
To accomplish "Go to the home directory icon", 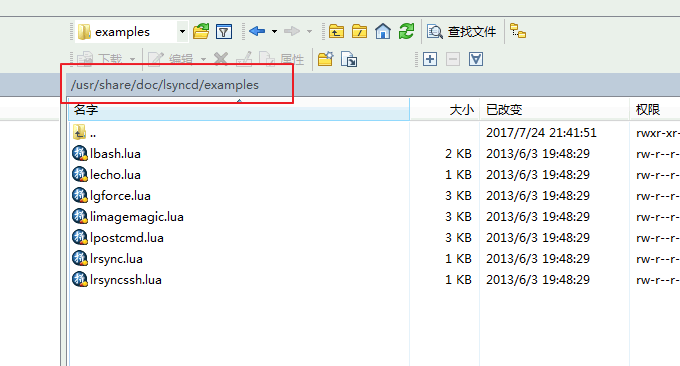I will pyautogui.click(x=382, y=32).
